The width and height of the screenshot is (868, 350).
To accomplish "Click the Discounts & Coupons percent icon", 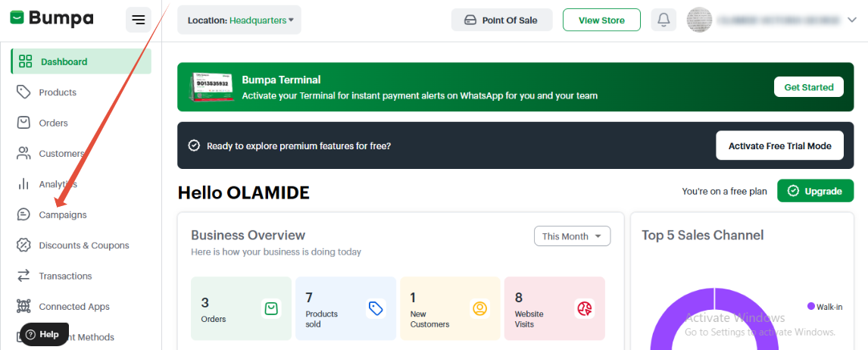I will [23, 245].
